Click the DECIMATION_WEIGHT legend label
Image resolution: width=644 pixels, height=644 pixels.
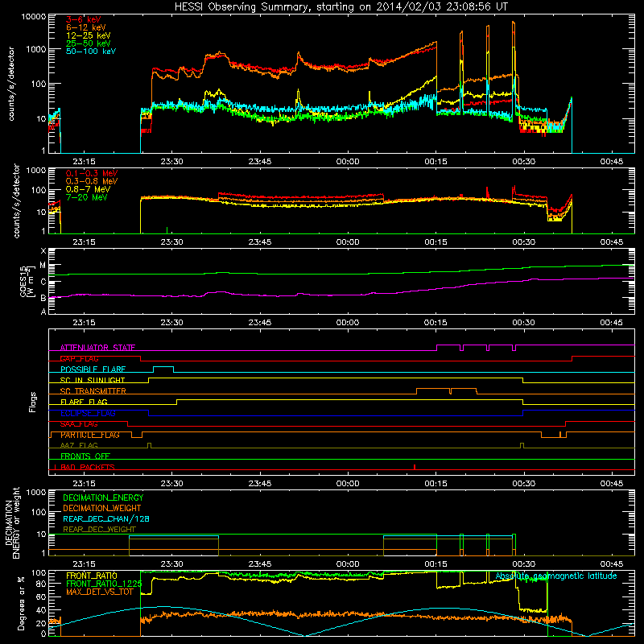102,508
